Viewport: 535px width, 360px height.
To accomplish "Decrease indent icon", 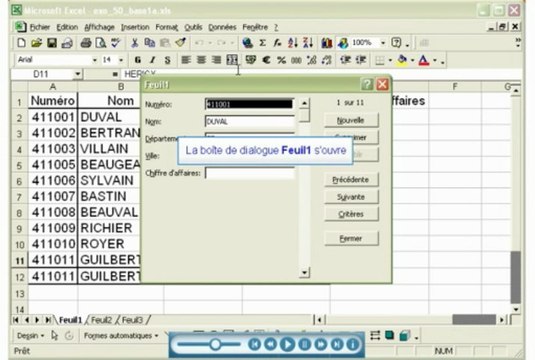I will coord(346,60).
